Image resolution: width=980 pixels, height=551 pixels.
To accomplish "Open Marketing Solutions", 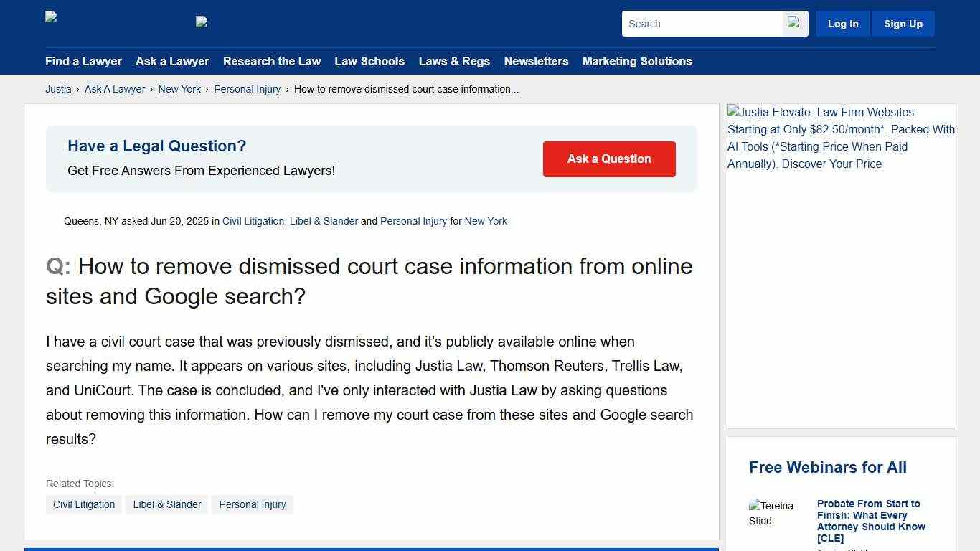I will click(637, 62).
